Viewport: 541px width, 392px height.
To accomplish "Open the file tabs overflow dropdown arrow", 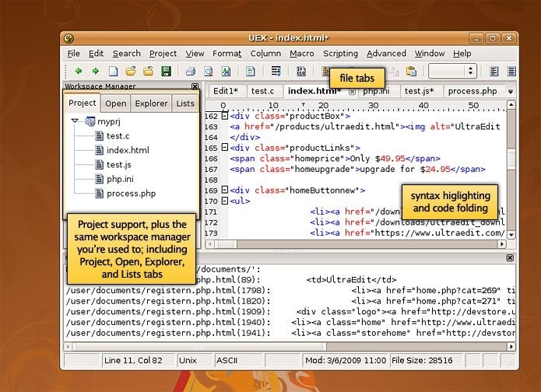I will coord(511,91).
